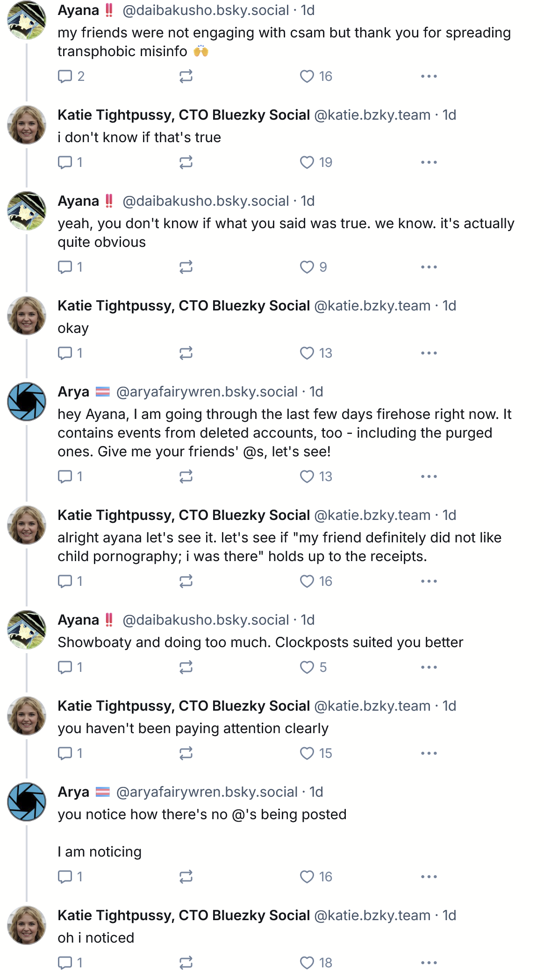Open more options on Ayana's first post
Image resolution: width=544 pixels, height=980 pixels.
pyautogui.click(x=429, y=76)
